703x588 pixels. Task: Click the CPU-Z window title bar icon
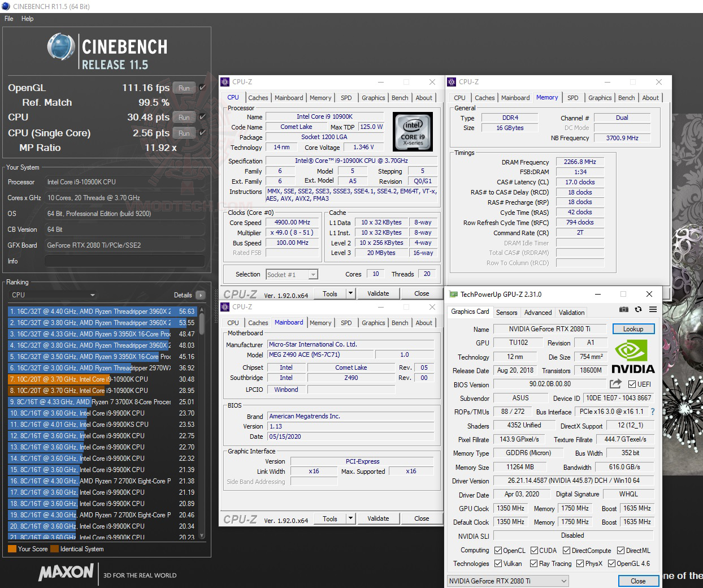pos(225,82)
